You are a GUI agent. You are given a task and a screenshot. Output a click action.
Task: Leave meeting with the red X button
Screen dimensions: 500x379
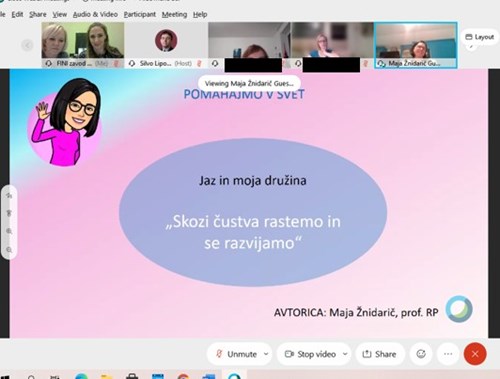(475, 354)
